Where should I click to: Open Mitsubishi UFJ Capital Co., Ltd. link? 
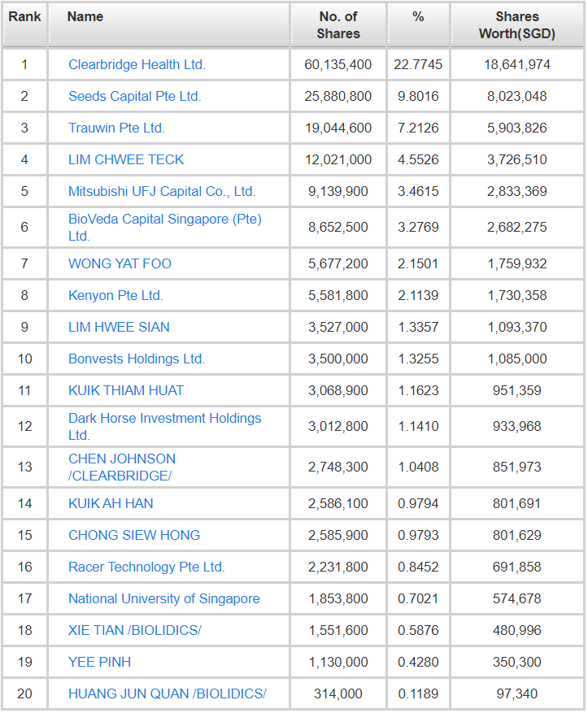[162, 191]
